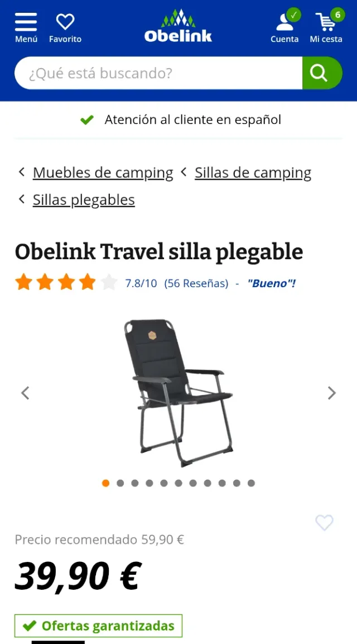Go to Sillas de camping breadcrumb
This screenshot has width=357, height=644.
(x=253, y=173)
